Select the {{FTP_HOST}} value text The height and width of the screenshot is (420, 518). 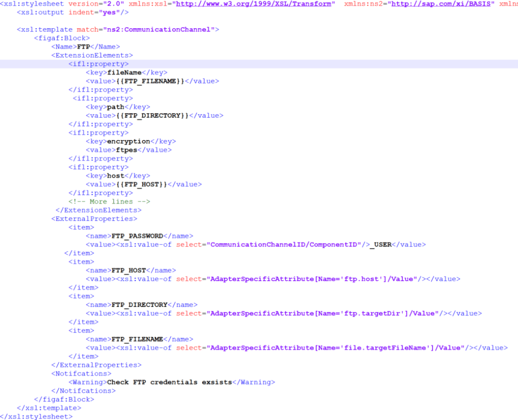click(x=142, y=184)
